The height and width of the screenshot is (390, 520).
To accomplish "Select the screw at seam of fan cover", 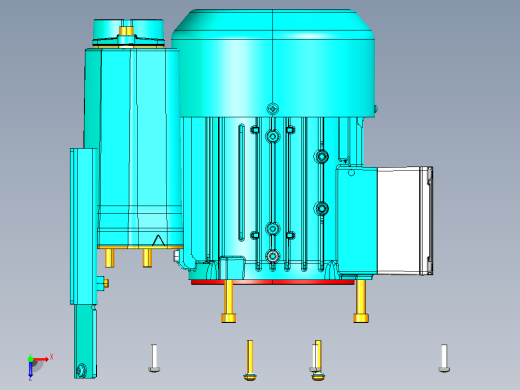I will click(x=273, y=109).
